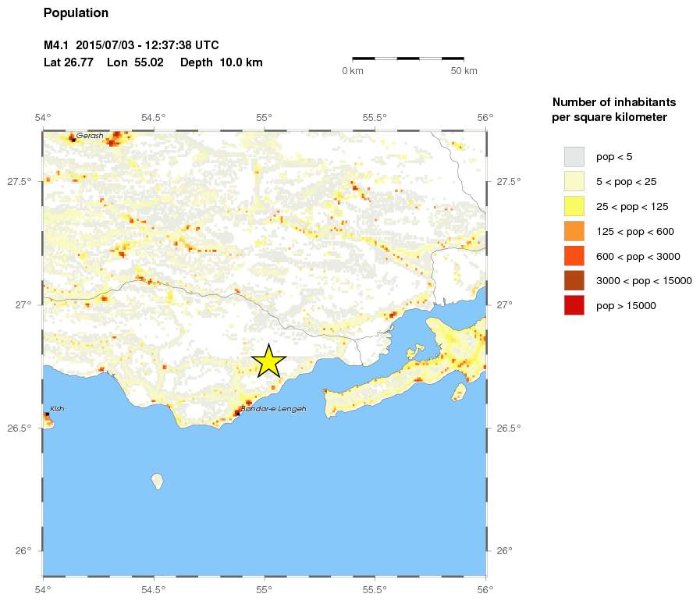The height and width of the screenshot is (601, 700).
Task: Click the 'Population' map title
Action: [76, 13]
